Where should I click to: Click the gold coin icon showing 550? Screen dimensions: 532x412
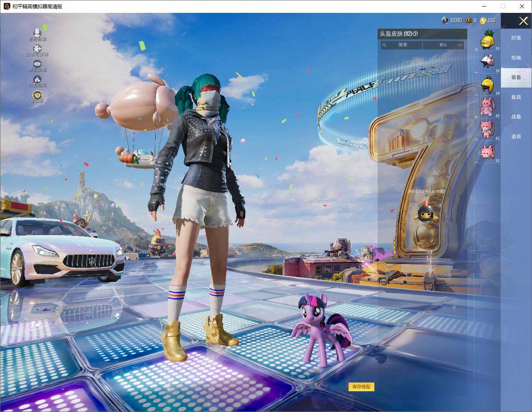(x=483, y=20)
